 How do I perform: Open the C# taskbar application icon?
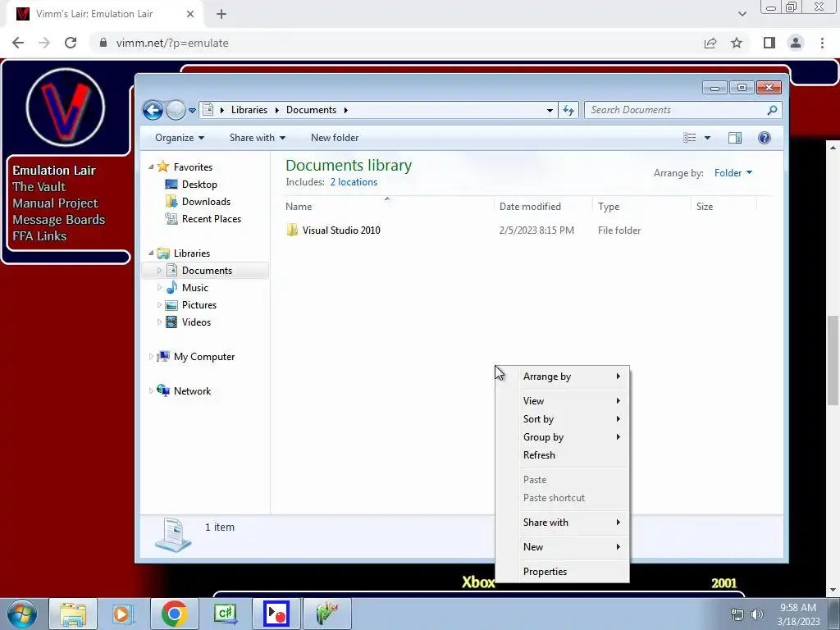[225, 614]
